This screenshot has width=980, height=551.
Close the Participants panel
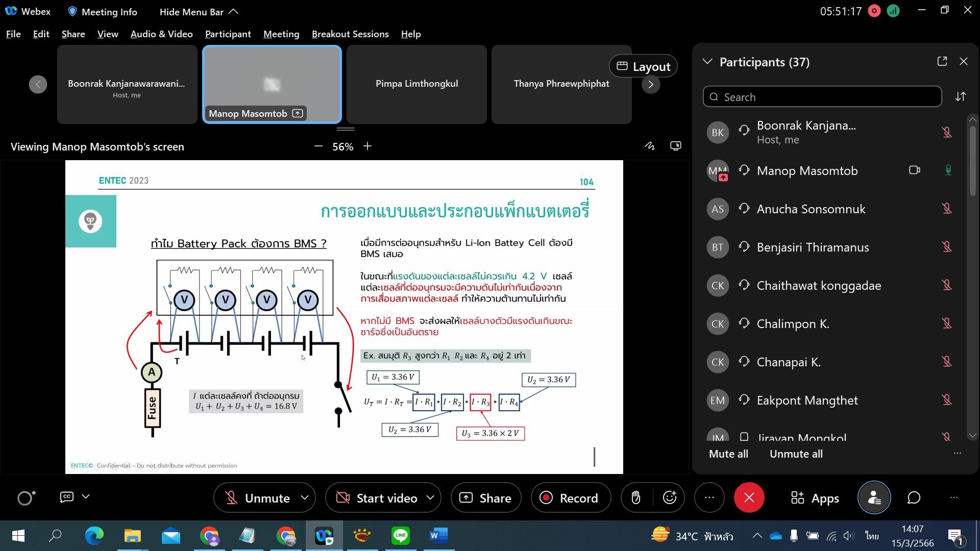tap(964, 62)
